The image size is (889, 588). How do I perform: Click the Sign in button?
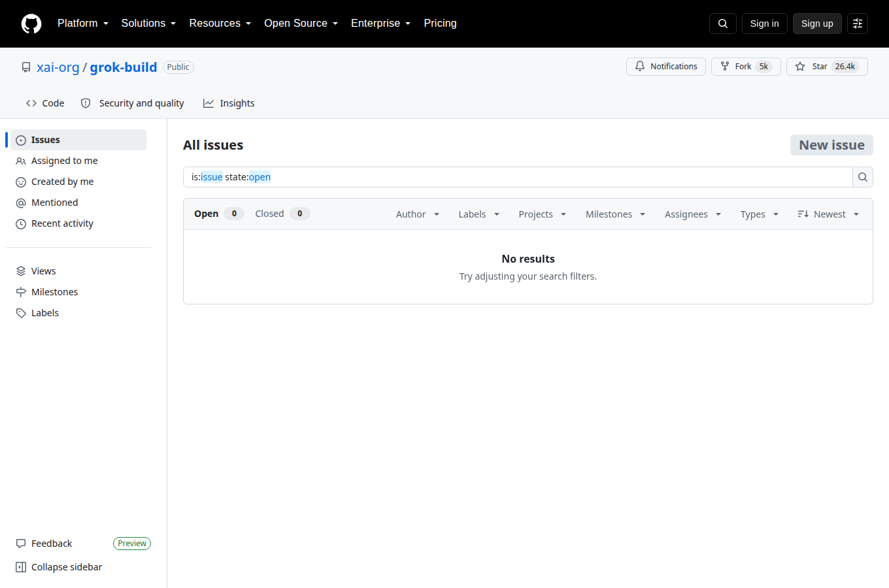point(765,24)
